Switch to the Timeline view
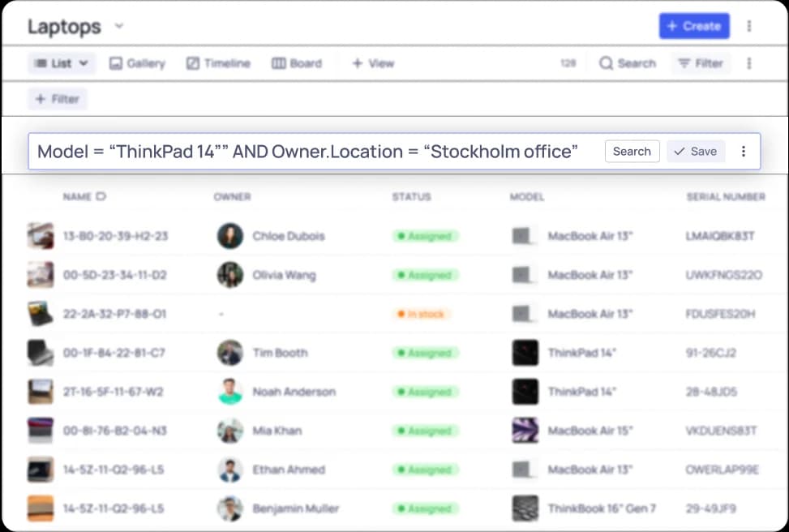789x532 pixels. coord(218,63)
